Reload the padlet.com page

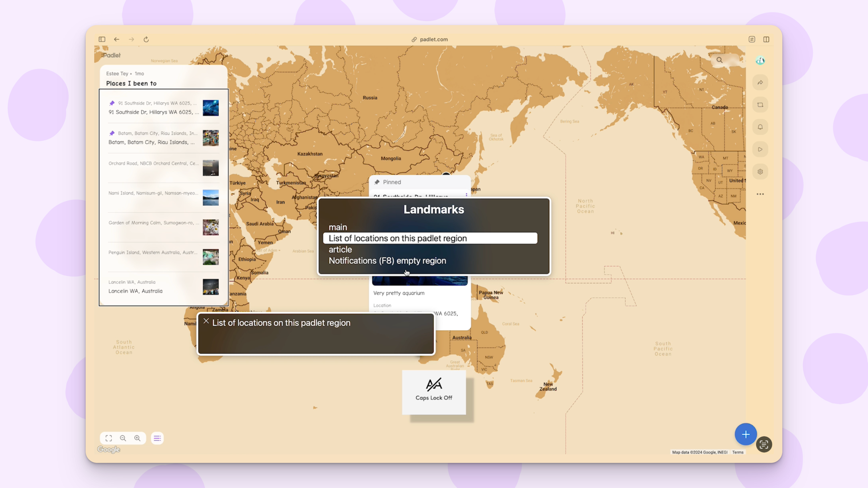(x=146, y=39)
